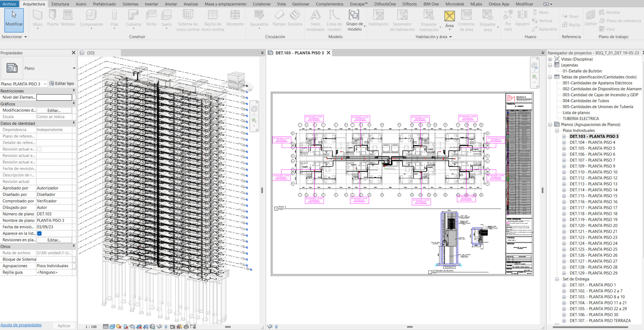
Task: Open the Ayuda de propiedades link
Action: 21,325
